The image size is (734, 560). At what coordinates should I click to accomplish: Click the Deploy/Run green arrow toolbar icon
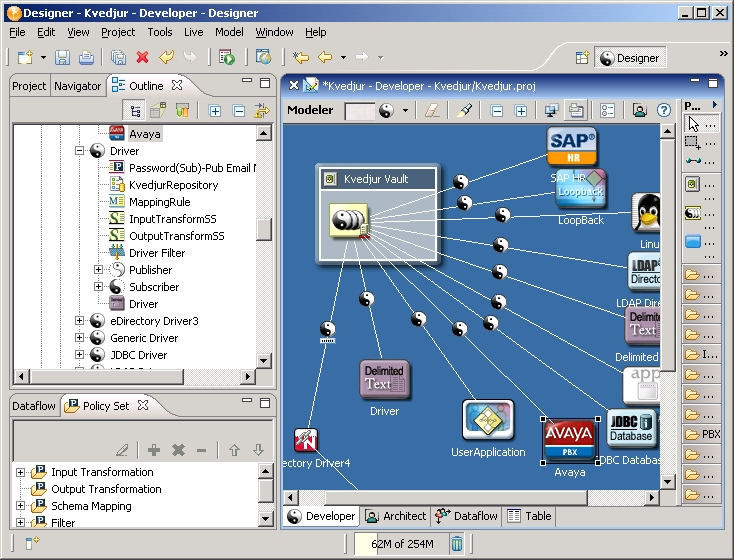click(x=227, y=58)
